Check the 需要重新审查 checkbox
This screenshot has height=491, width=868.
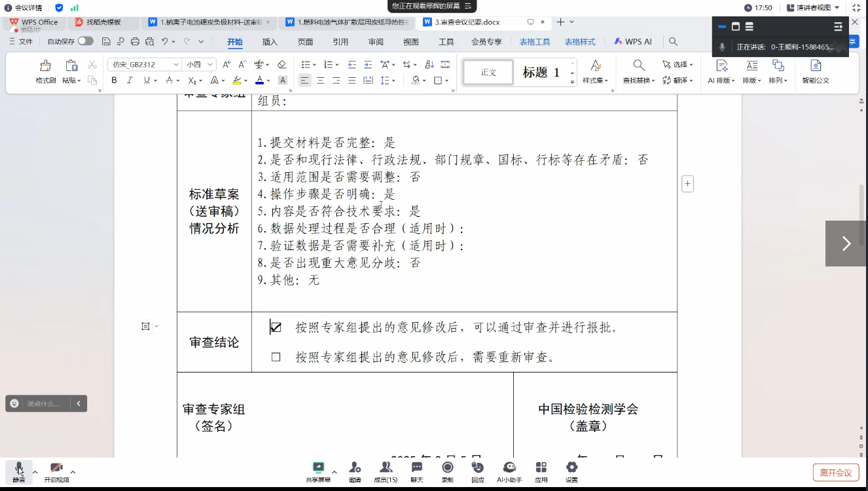(276, 357)
